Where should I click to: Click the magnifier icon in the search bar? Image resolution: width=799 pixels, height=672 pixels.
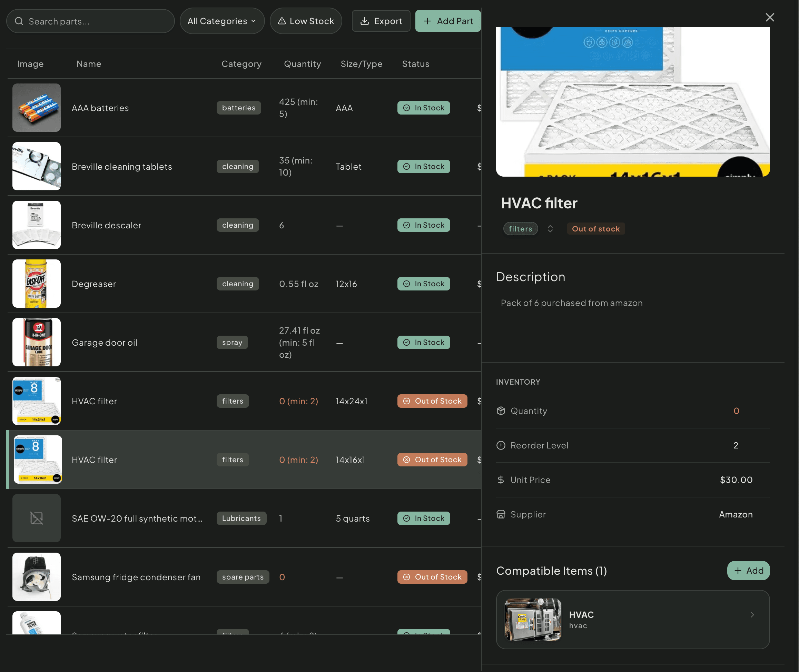pyautogui.click(x=19, y=21)
